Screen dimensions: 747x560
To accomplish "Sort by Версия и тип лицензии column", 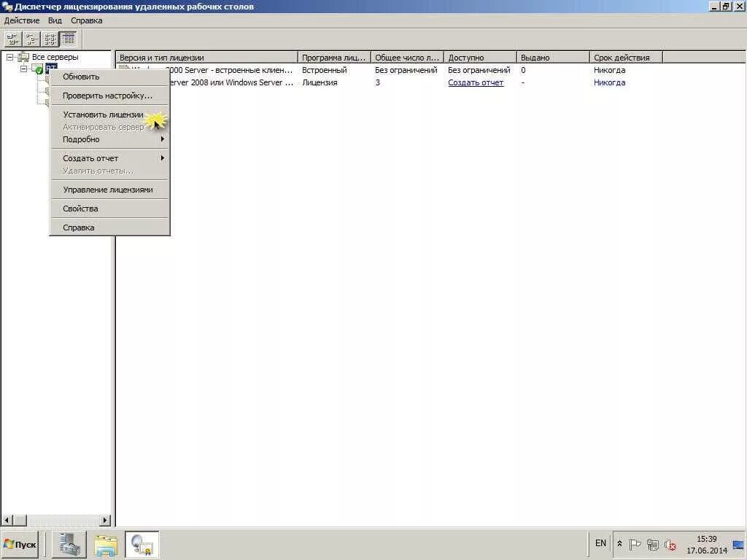I will 207,58.
